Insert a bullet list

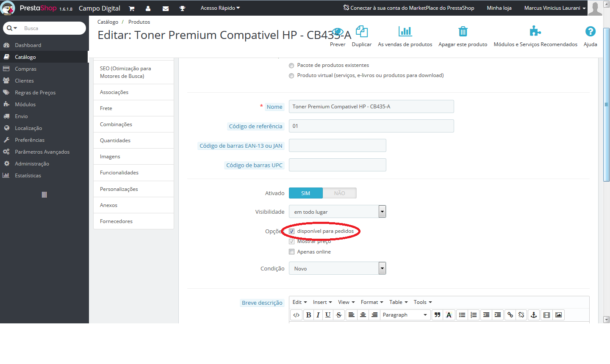tap(462, 315)
